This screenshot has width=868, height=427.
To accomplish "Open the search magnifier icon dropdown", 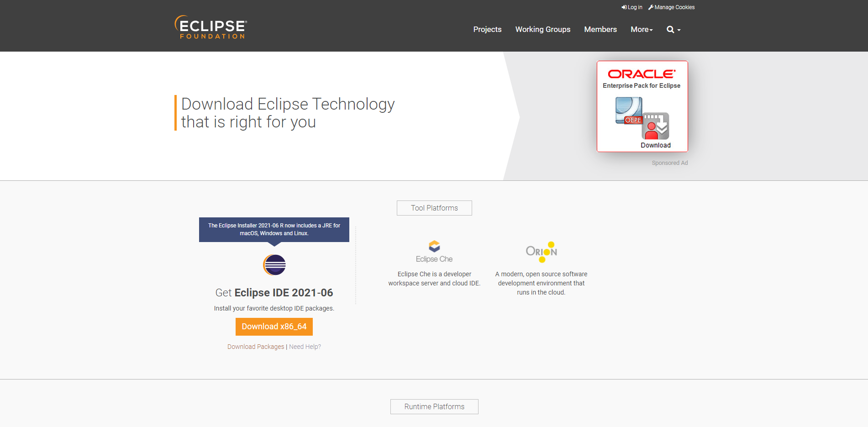I will click(673, 30).
